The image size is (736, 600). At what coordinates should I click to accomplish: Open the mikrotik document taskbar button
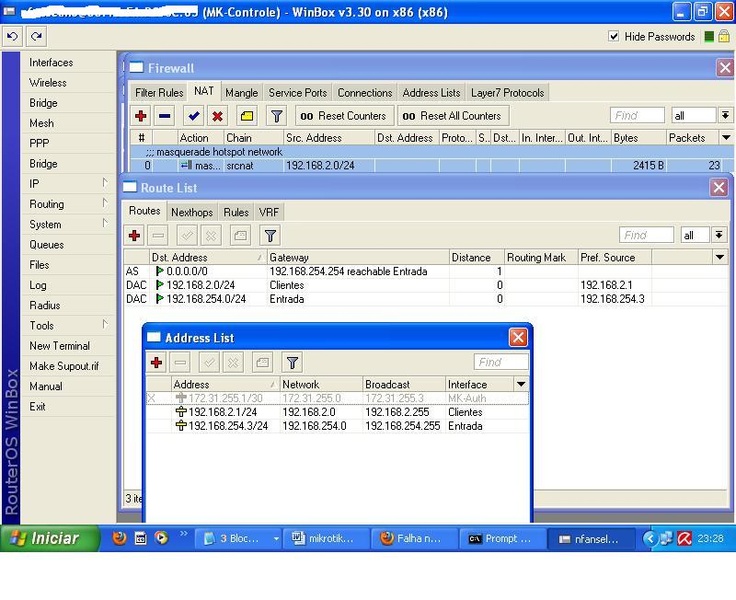tap(325, 538)
